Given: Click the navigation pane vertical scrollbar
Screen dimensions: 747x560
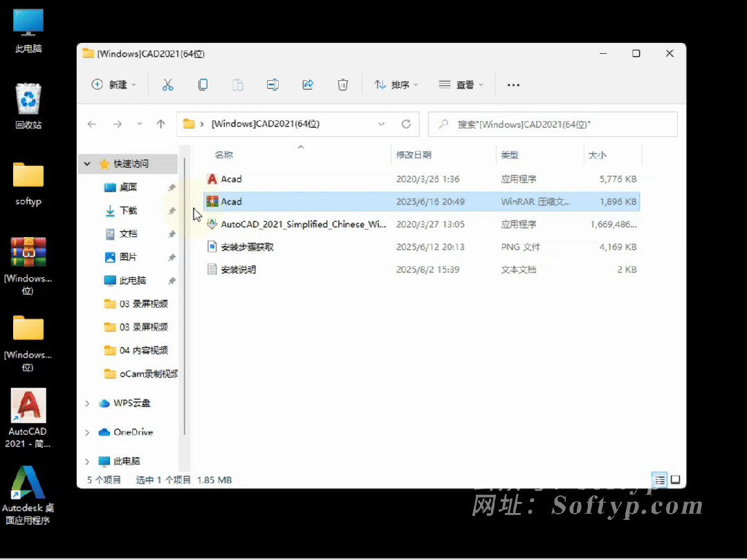Looking at the screenshot, I should click(x=185, y=295).
